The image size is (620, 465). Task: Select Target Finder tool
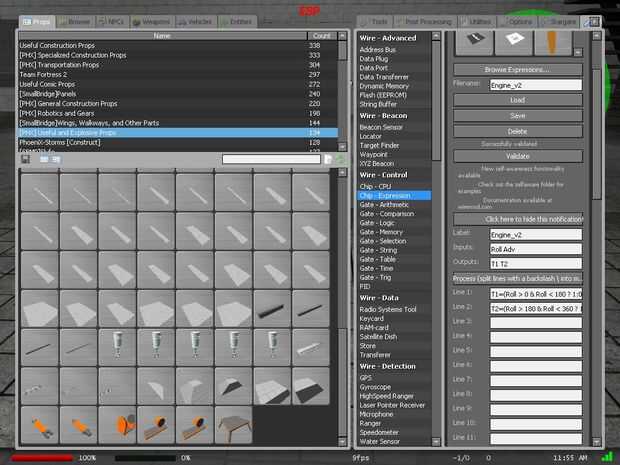tap(394, 146)
